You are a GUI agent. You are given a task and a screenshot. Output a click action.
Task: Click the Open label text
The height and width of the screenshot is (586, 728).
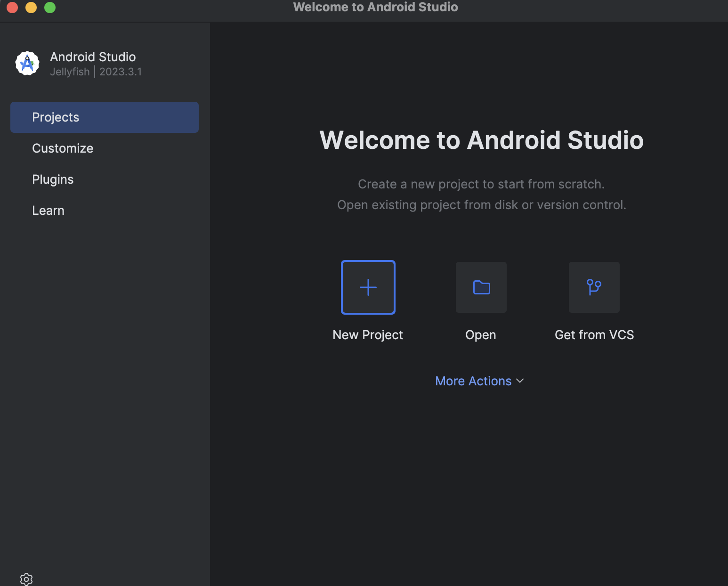point(481,335)
